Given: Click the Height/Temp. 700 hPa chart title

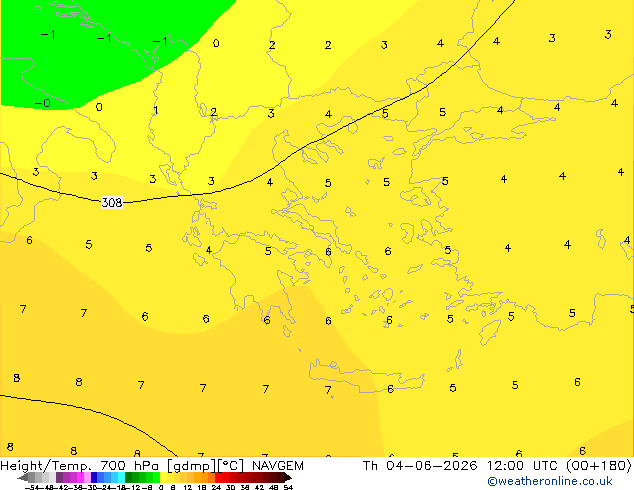Looking at the screenshot, I should (79, 466).
